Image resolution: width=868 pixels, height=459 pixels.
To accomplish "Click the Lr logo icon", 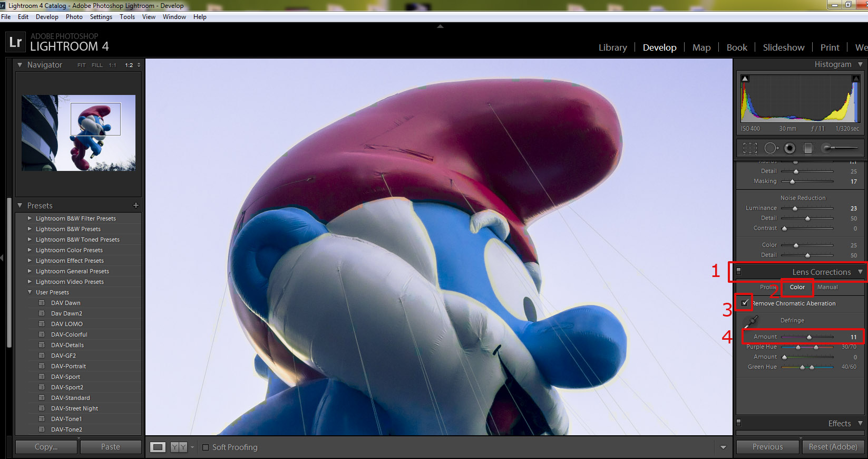I will 15,42.
